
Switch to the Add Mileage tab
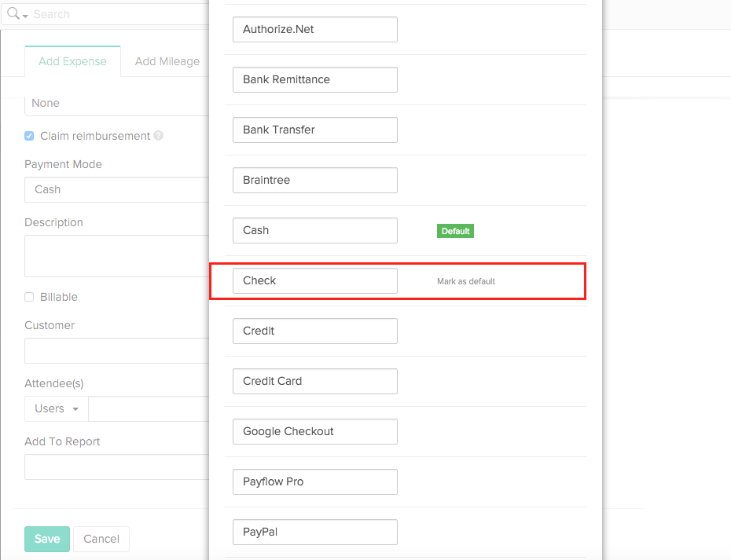[x=167, y=61]
